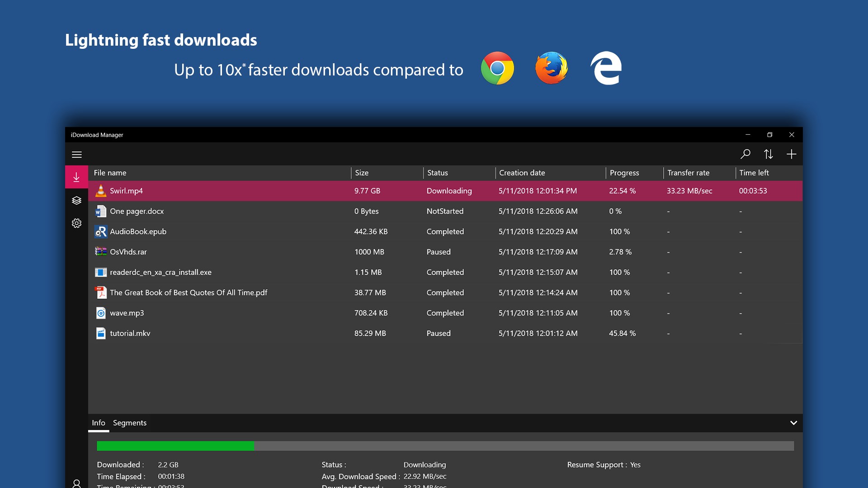This screenshot has width=868, height=488.
Task: Sort by Size column header
Action: tap(362, 173)
